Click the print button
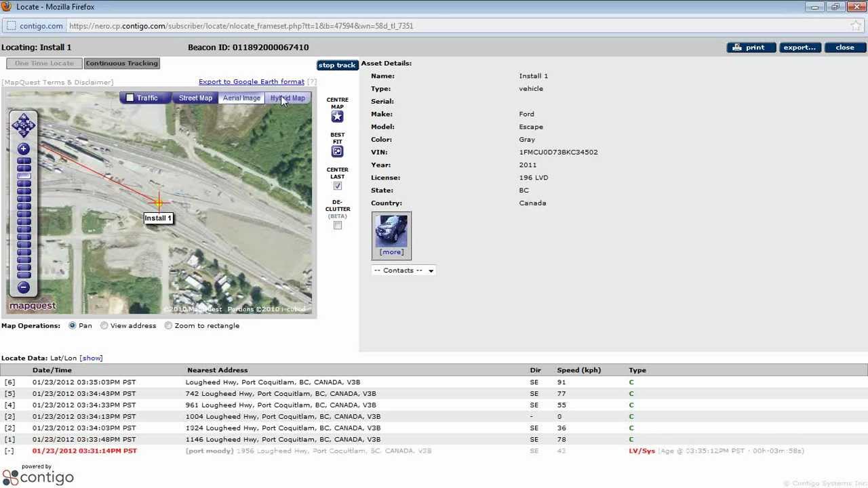The width and height of the screenshot is (868, 488). click(x=751, y=47)
